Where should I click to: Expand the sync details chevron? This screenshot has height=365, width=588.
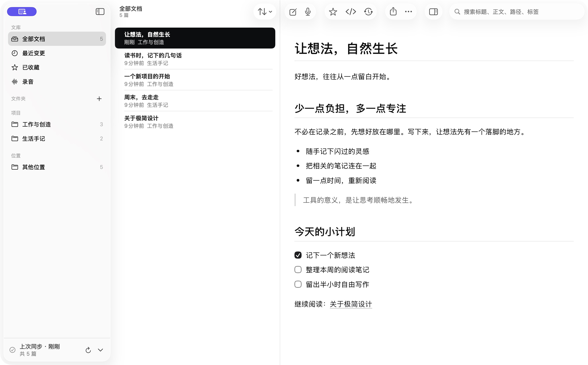click(x=100, y=350)
